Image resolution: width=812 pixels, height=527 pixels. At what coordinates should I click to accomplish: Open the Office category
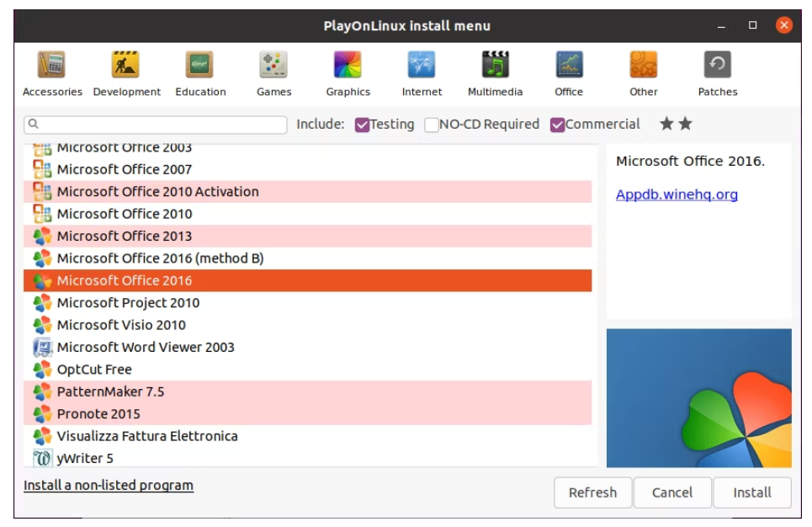[569, 73]
